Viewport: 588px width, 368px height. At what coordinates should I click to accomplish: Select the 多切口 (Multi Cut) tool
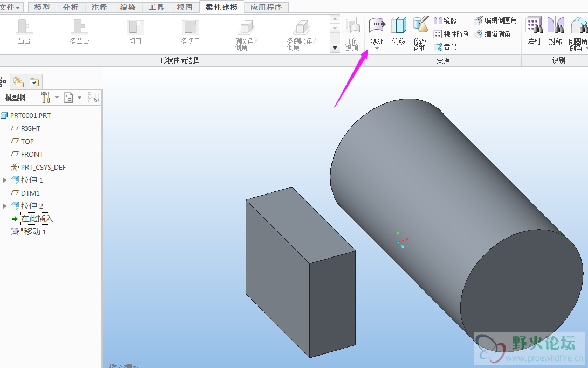[x=190, y=32]
